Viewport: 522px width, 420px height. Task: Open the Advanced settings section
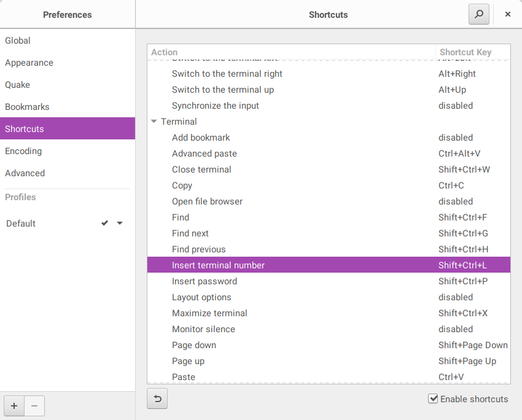[x=25, y=173]
